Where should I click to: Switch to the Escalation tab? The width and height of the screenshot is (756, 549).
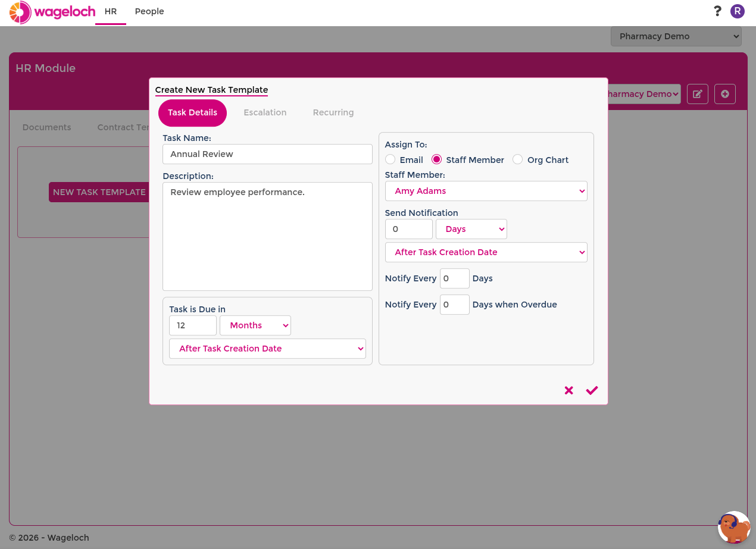pos(265,112)
